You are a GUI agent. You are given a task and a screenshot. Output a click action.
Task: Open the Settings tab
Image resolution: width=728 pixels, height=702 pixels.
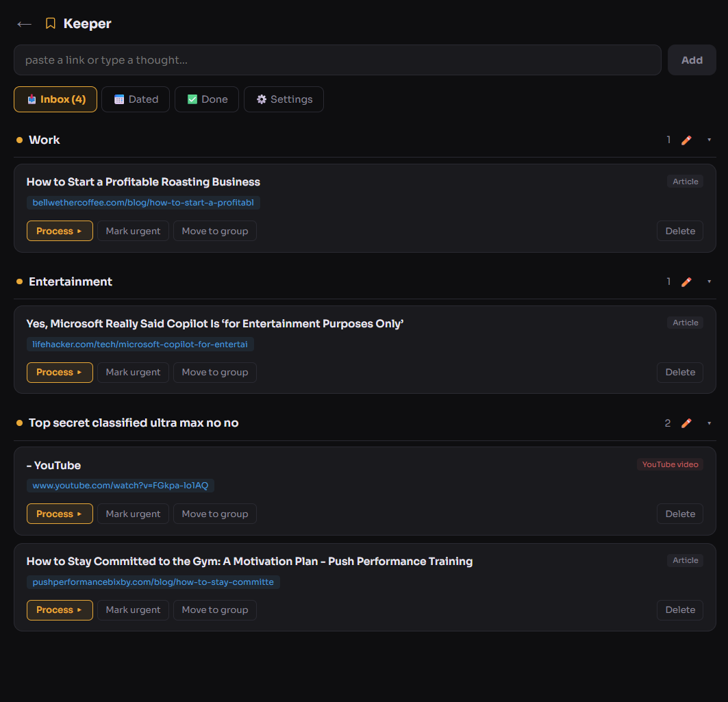pos(284,99)
